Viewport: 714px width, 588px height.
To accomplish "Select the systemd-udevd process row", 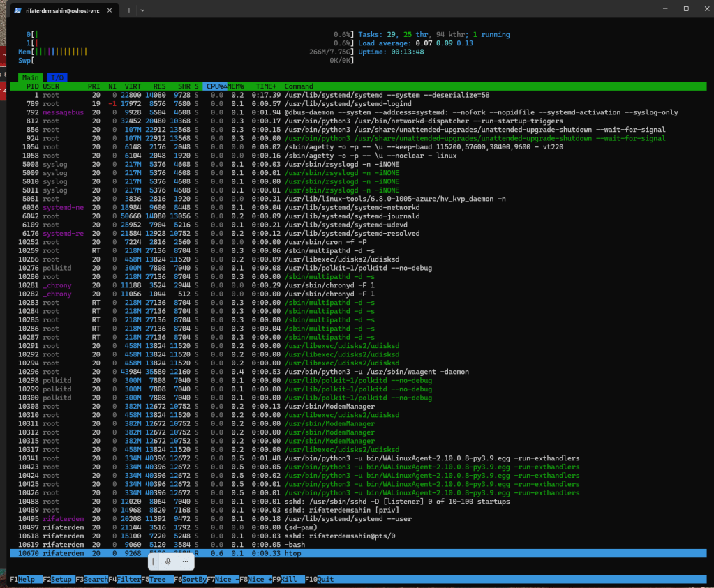I will click(358, 225).
